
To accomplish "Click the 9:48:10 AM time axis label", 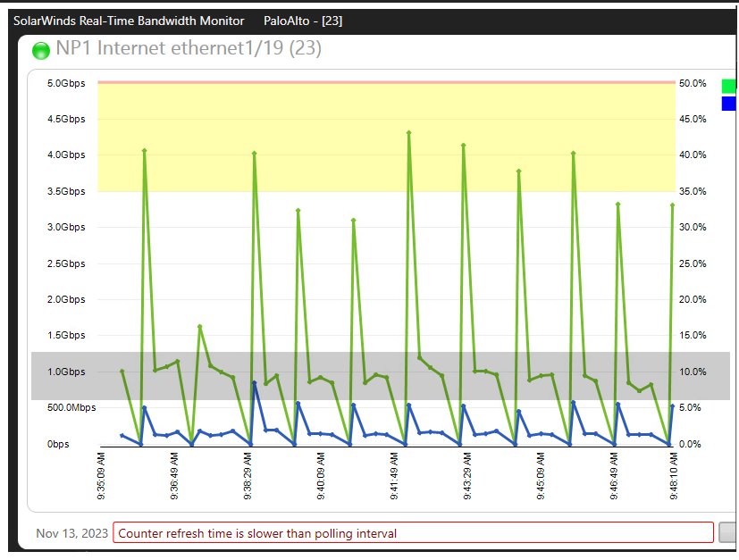I will (674, 476).
